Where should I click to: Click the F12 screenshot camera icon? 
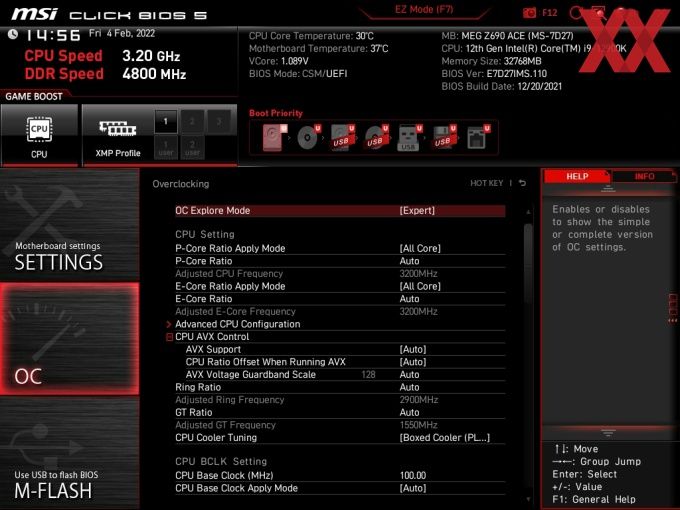pos(529,13)
